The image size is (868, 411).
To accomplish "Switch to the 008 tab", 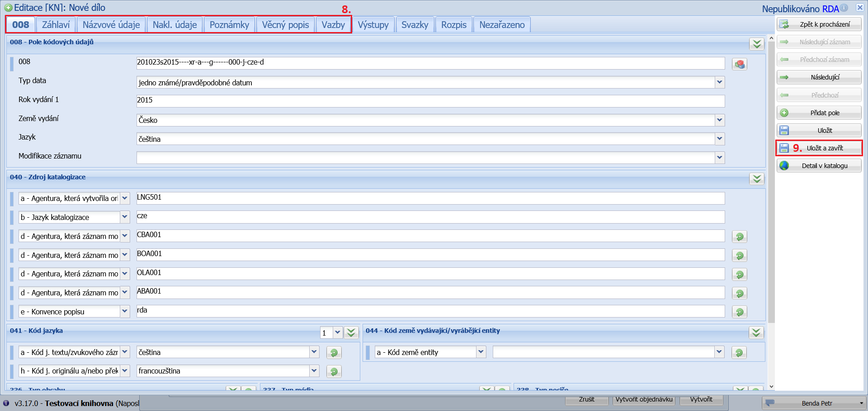I will tap(21, 25).
